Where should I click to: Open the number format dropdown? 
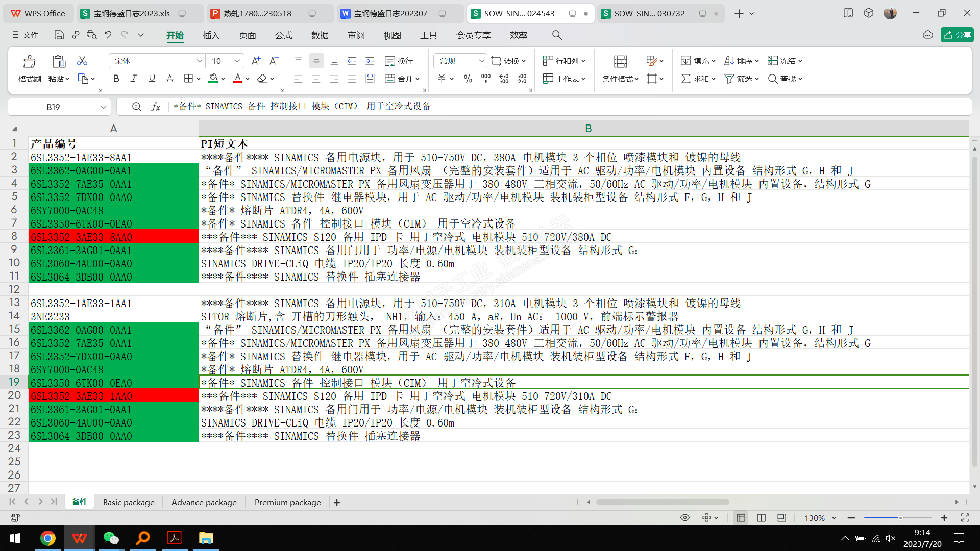coord(481,61)
